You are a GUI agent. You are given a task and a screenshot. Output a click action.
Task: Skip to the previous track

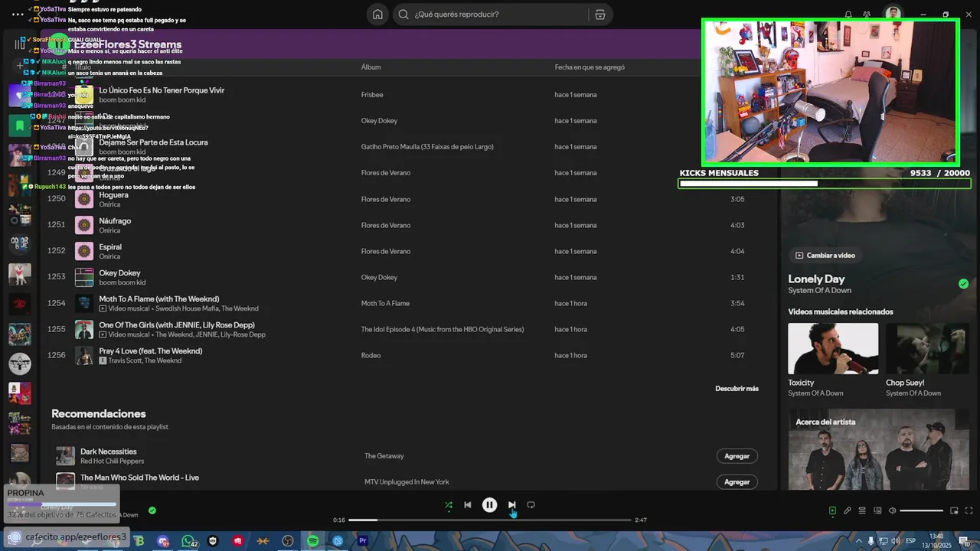[468, 505]
